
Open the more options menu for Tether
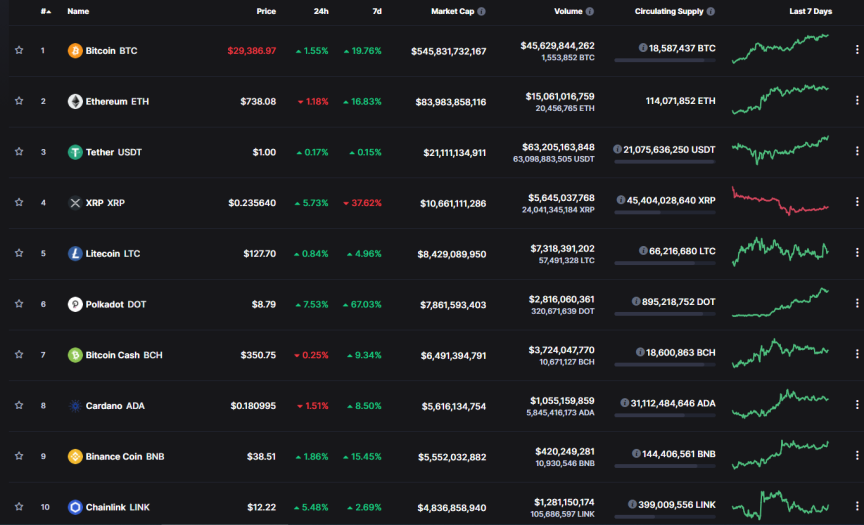pyautogui.click(x=857, y=151)
